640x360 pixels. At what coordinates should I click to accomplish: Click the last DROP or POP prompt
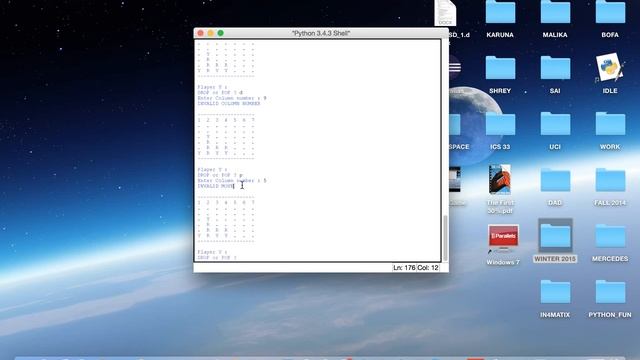217,258
